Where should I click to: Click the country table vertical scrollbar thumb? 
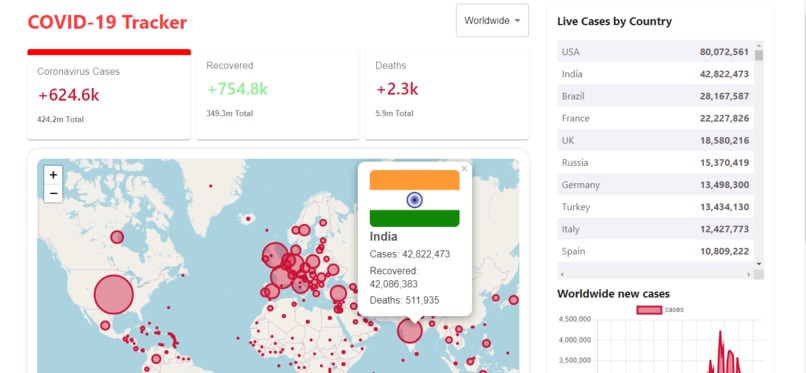click(x=759, y=55)
